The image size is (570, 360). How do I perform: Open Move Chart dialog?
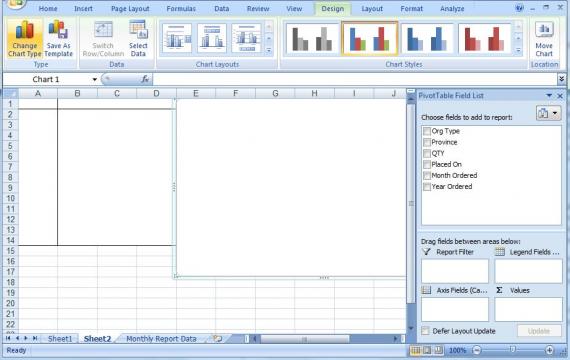point(544,39)
